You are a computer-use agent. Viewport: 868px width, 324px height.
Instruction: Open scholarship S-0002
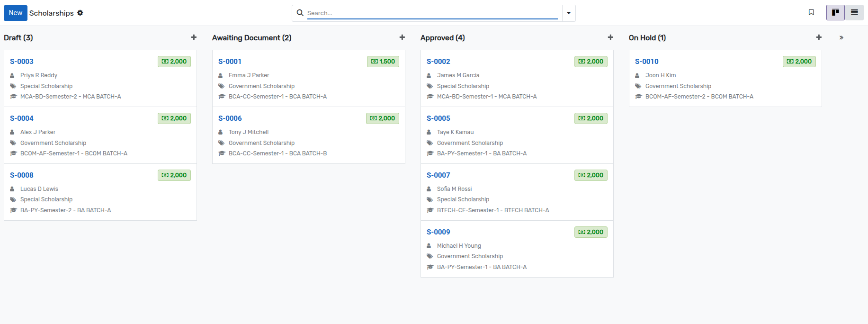tap(438, 62)
